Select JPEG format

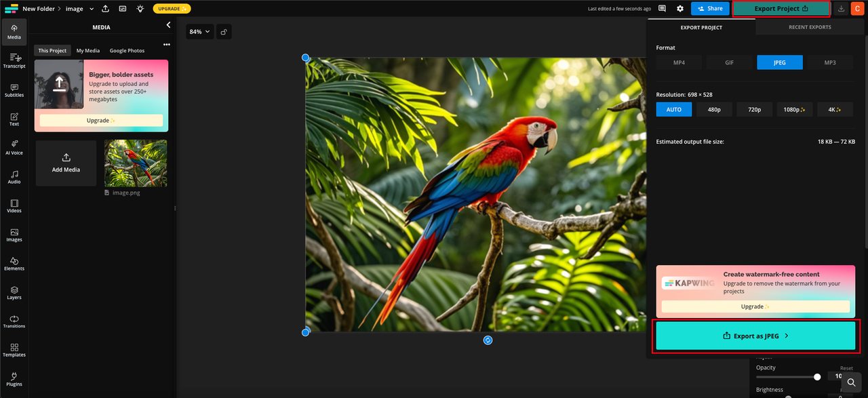[x=780, y=62]
